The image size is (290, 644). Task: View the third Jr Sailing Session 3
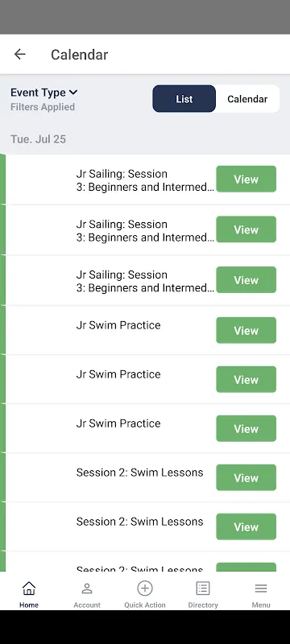tap(246, 279)
